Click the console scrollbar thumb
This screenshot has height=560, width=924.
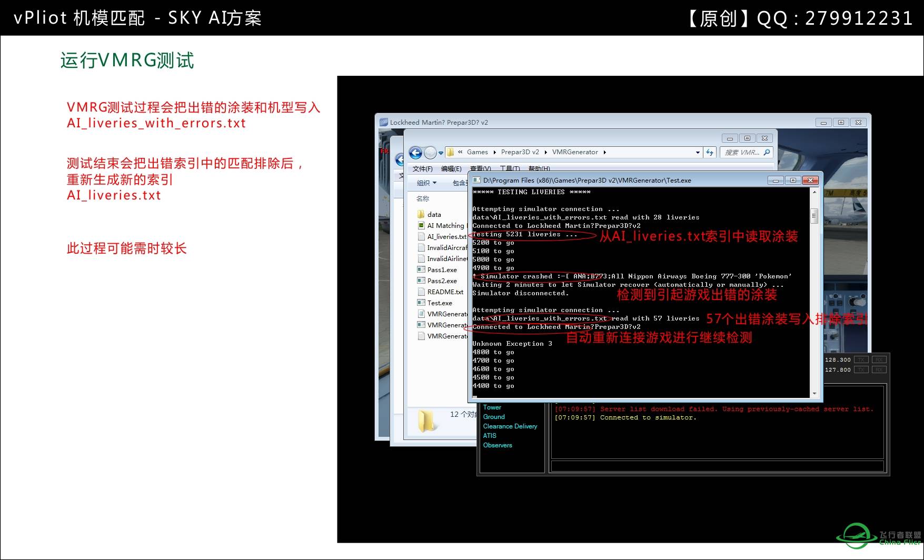pyautogui.click(x=814, y=216)
